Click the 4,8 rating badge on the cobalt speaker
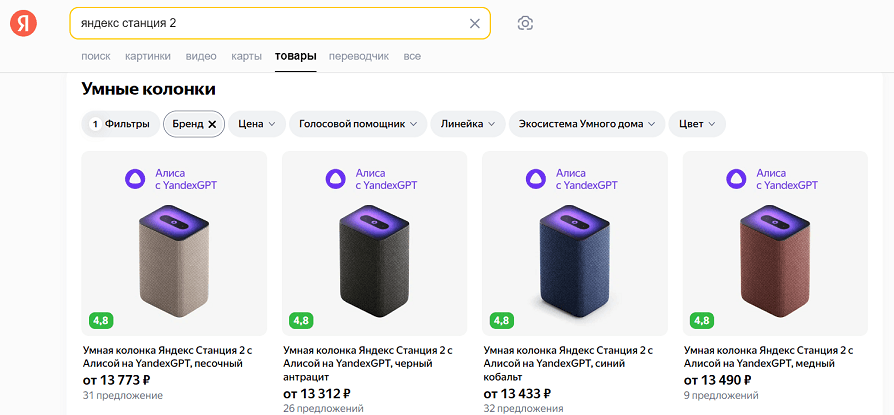Image resolution: width=894 pixels, height=415 pixels. pyautogui.click(x=501, y=321)
